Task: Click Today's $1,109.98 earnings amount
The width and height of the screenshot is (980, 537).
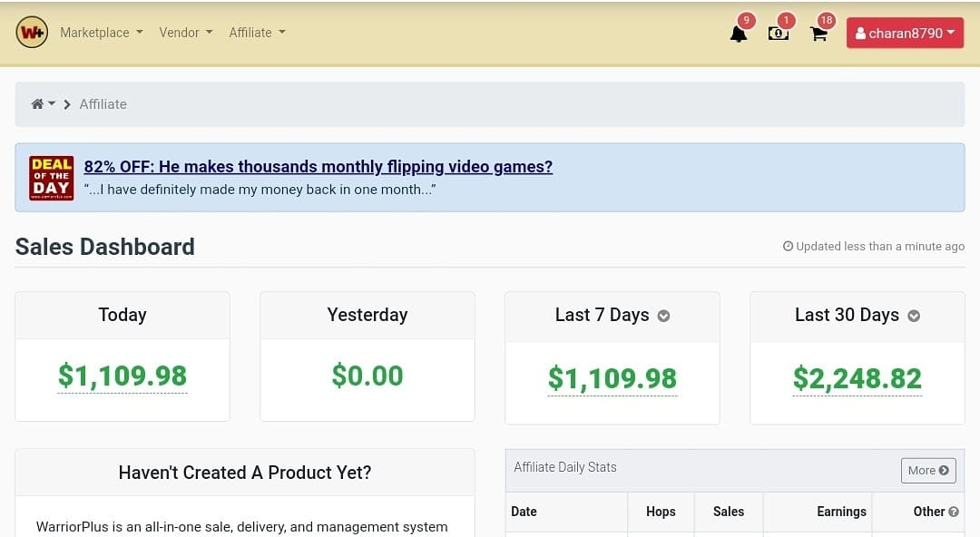Action: click(122, 376)
